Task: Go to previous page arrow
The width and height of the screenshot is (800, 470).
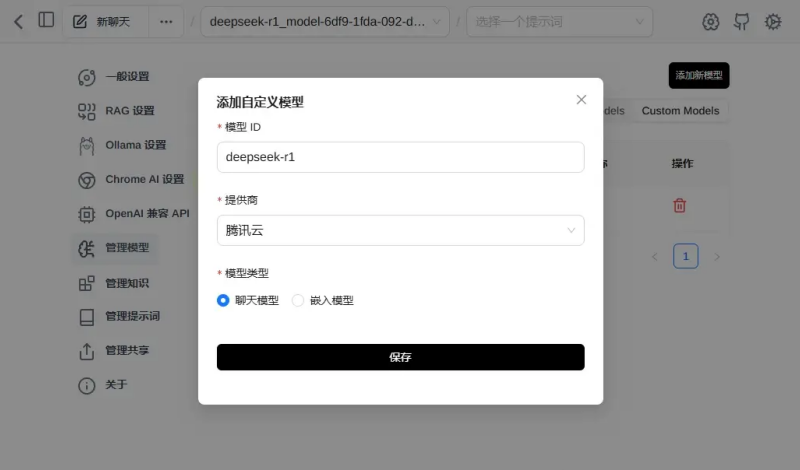Action: [x=655, y=257]
